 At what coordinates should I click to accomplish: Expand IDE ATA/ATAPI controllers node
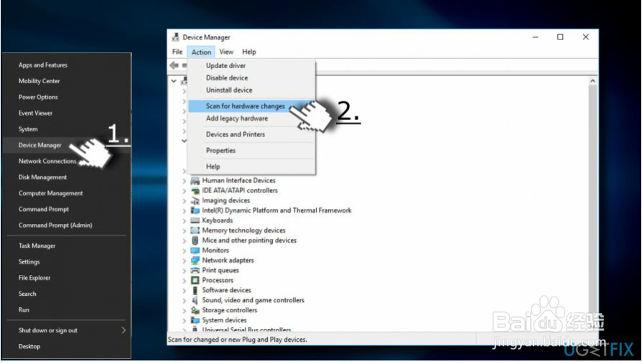pyautogui.click(x=185, y=191)
